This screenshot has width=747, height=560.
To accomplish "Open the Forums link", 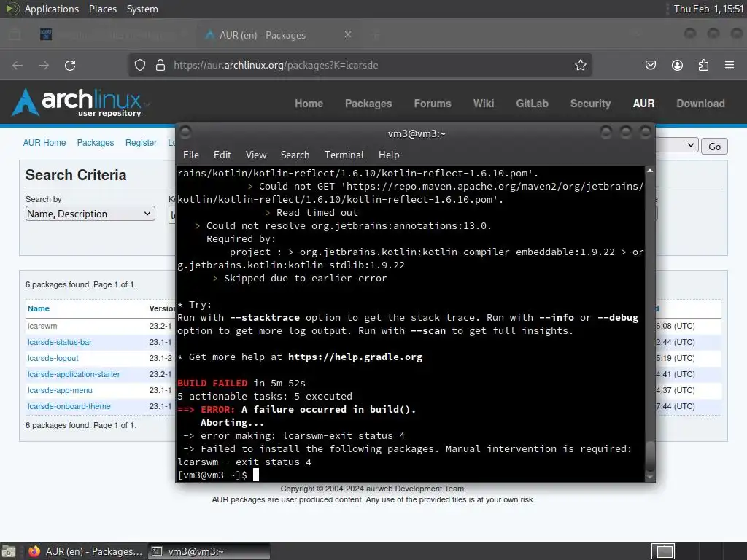I will point(433,104).
